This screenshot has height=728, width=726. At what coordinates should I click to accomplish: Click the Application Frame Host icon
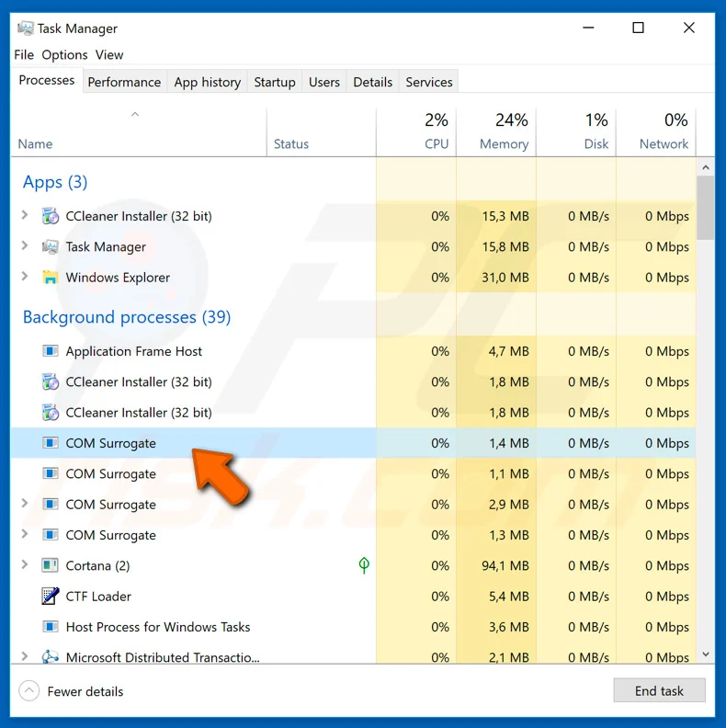pos(51,351)
